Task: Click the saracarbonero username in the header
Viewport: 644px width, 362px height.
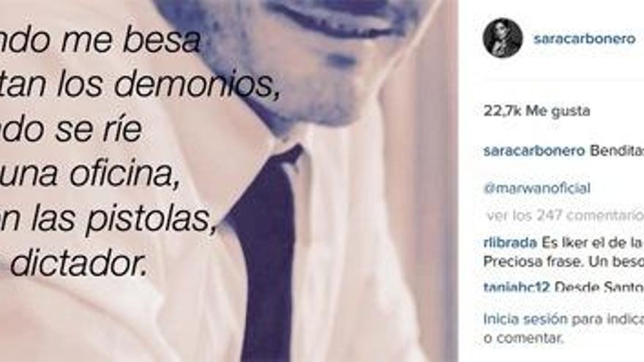Action: click(x=584, y=39)
